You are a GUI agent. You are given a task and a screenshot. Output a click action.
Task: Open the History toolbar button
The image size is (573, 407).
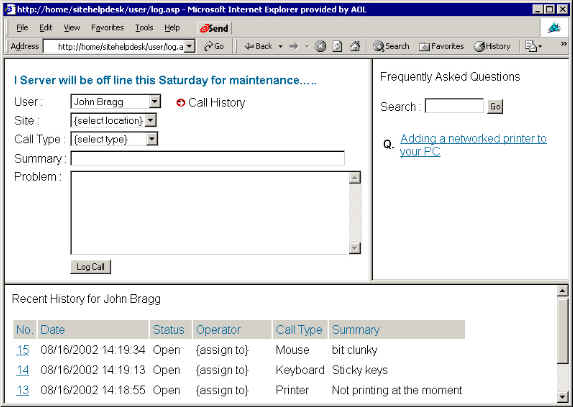492,46
